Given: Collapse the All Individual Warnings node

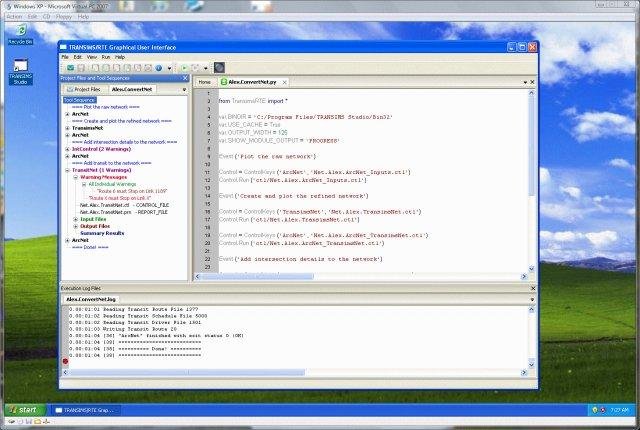Looking at the screenshot, I should click(84, 184).
